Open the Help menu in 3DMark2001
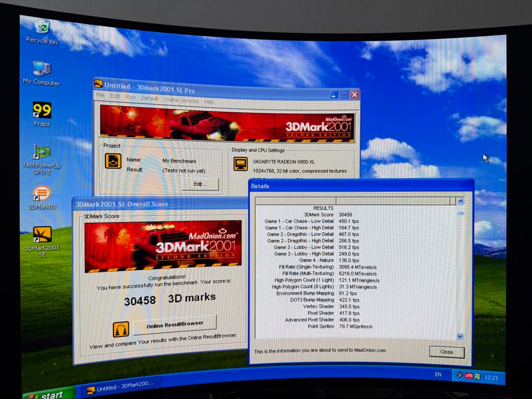This screenshot has width=532, height=399. tap(209, 102)
